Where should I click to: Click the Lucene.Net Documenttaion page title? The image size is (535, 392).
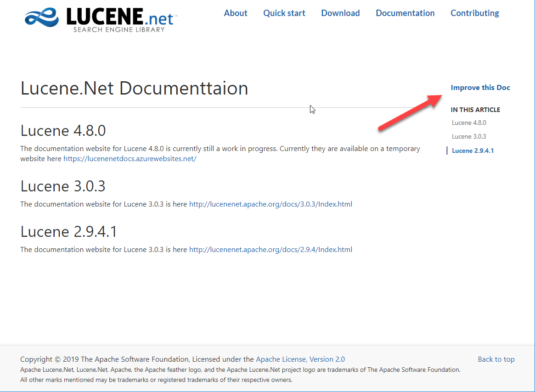[x=134, y=89]
